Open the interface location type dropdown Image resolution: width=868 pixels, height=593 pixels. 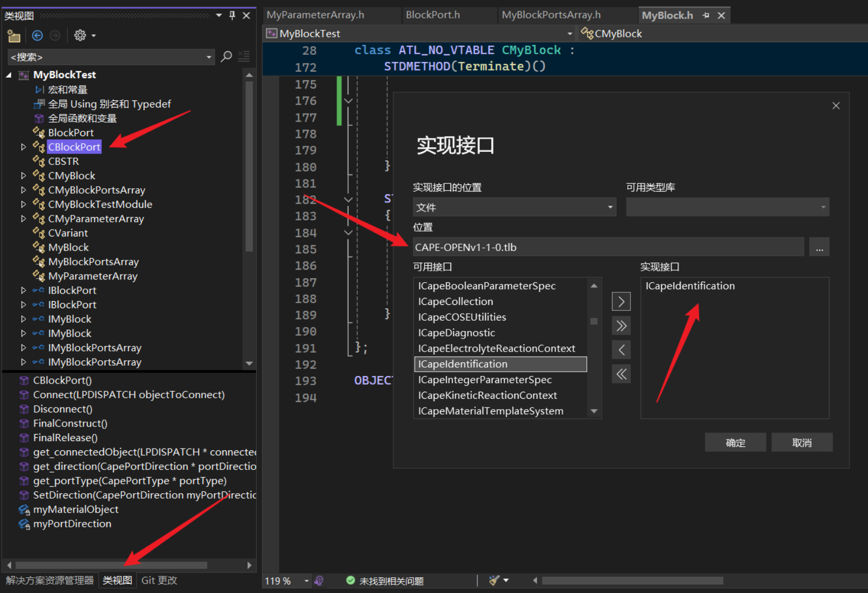[514, 207]
